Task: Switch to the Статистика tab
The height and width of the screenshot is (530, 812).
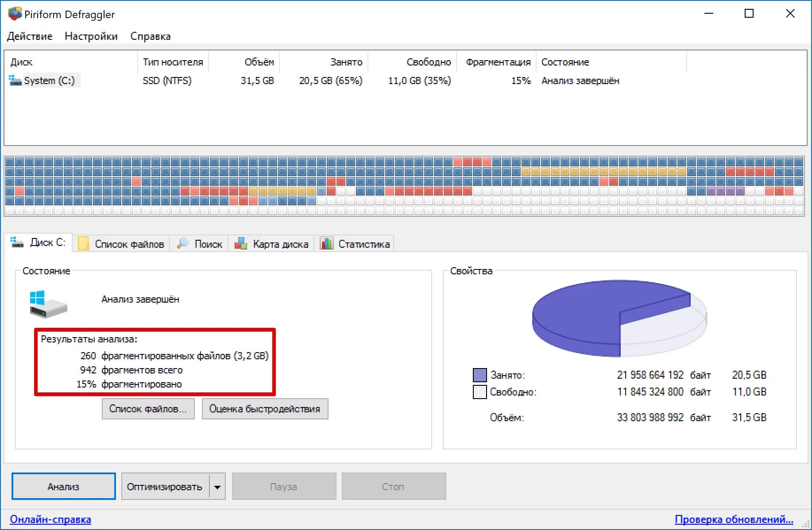Action: [x=354, y=244]
